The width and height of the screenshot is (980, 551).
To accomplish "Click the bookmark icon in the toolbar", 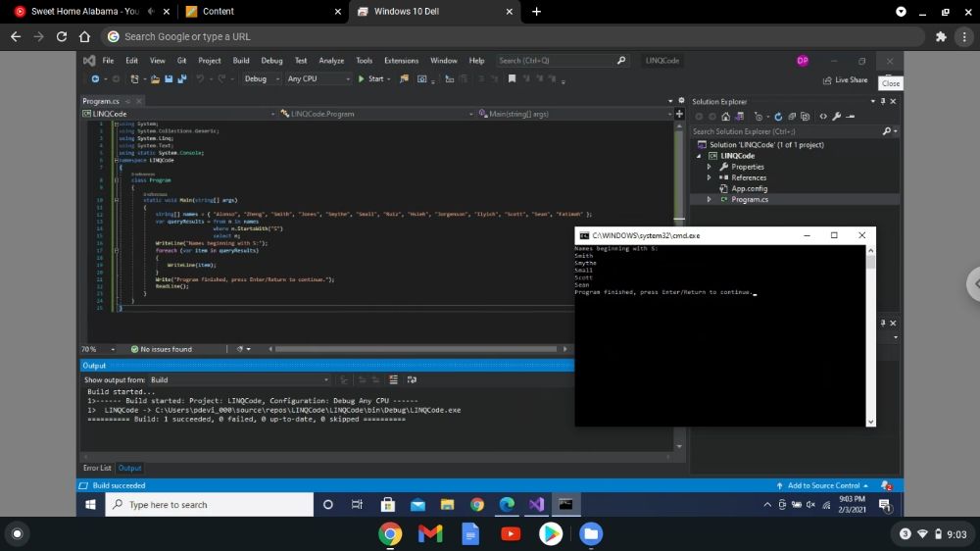I will pos(512,78).
